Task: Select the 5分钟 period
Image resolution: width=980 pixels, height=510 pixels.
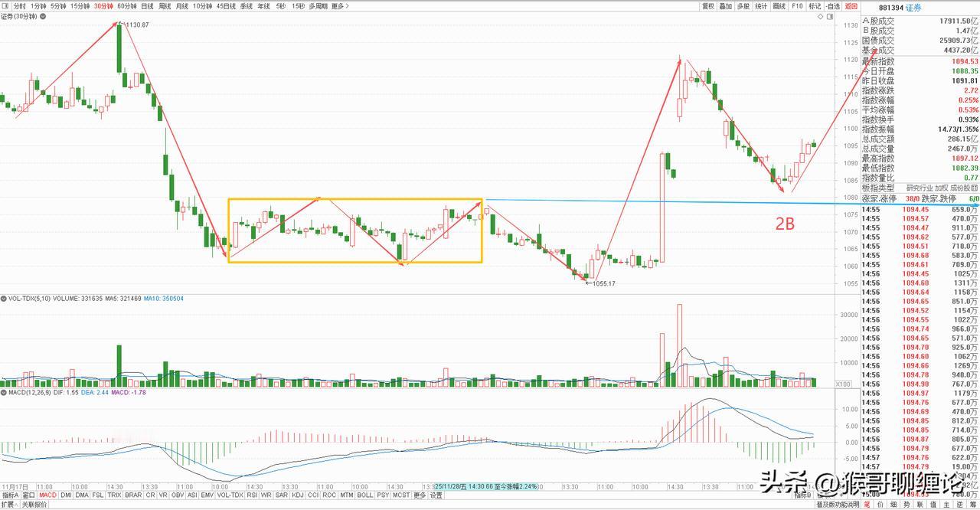Action: (58, 6)
